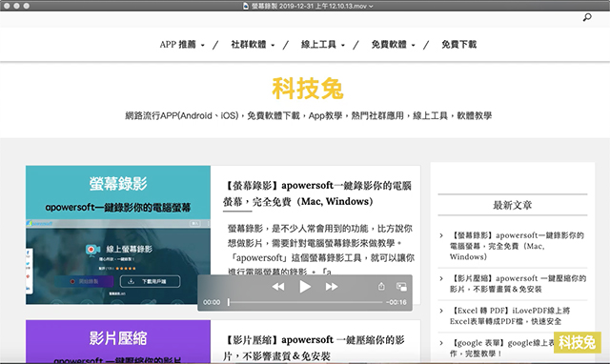Click the remaining time -00:16 label
Viewport: 610px width, 364px height.
click(x=396, y=302)
